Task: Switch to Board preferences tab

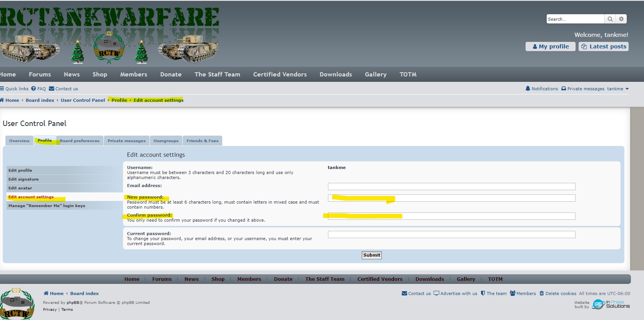Action: 80,141
